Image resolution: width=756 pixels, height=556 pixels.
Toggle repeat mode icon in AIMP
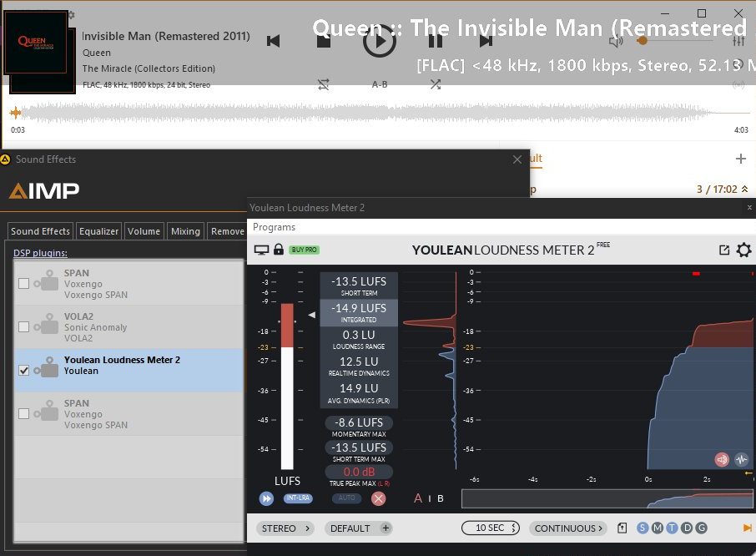324,85
